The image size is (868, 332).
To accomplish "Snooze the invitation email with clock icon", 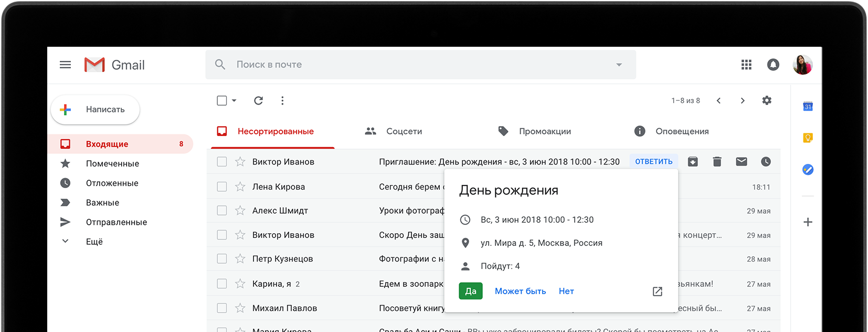I will 766,162.
